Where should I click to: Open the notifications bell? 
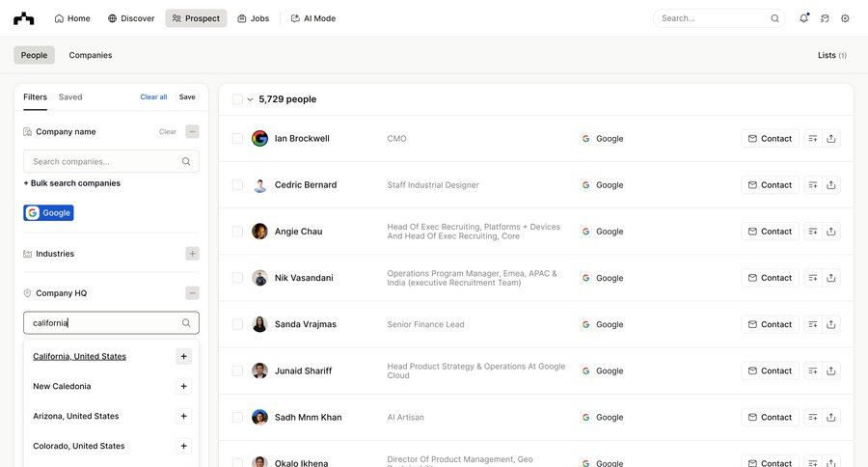[803, 18]
